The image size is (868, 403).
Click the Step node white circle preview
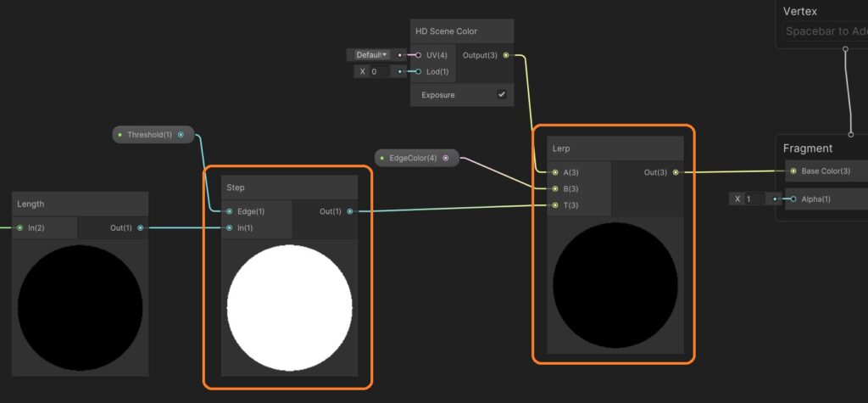(x=289, y=305)
